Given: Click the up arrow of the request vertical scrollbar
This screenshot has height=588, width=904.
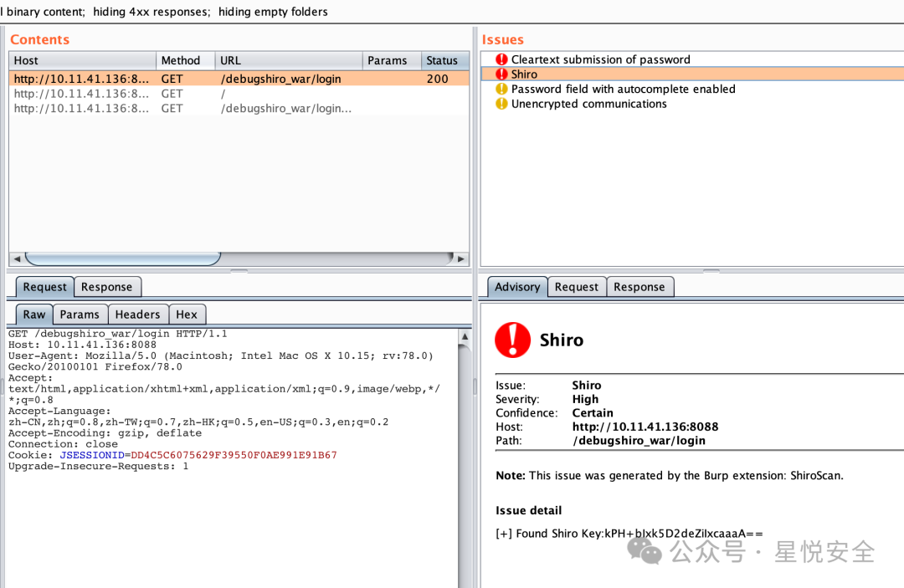Looking at the screenshot, I should (465, 335).
